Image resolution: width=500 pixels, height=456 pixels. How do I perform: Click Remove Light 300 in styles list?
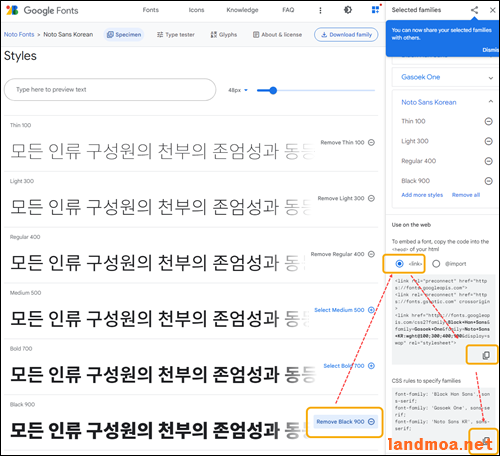(346, 198)
